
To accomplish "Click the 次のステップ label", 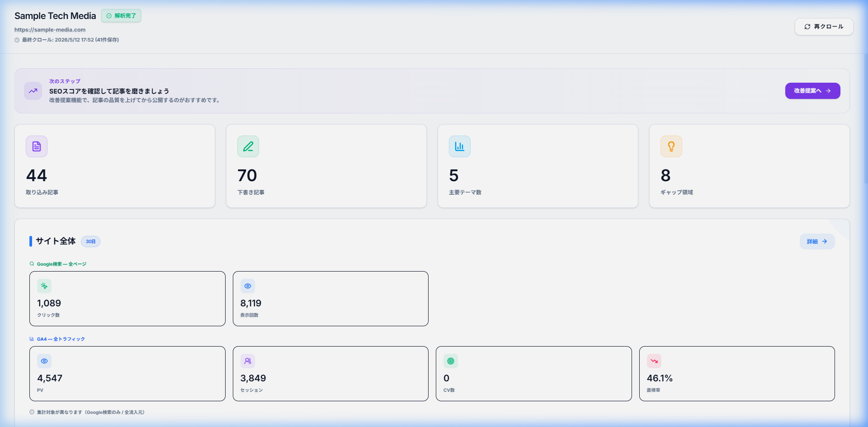I will (65, 81).
